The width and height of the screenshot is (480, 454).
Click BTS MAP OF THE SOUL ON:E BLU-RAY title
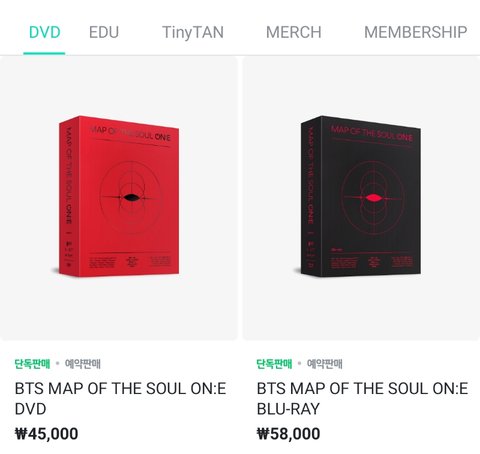[362, 399]
